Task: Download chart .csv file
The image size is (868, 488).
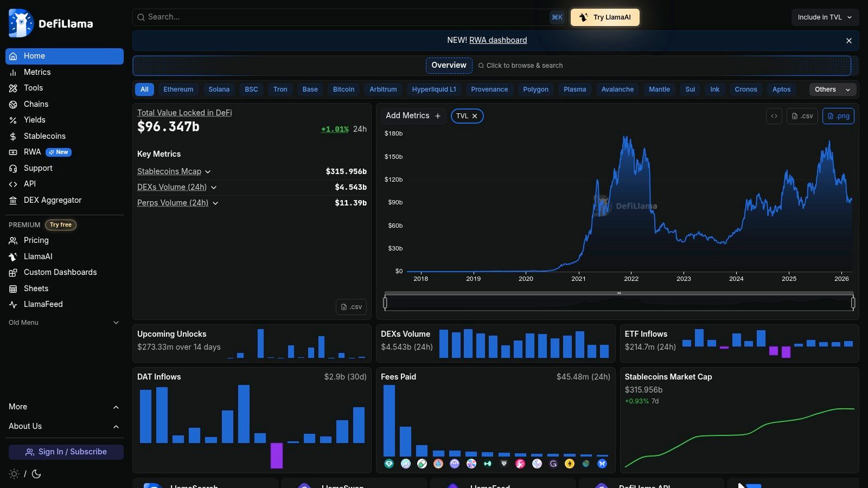Action: pos(802,116)
